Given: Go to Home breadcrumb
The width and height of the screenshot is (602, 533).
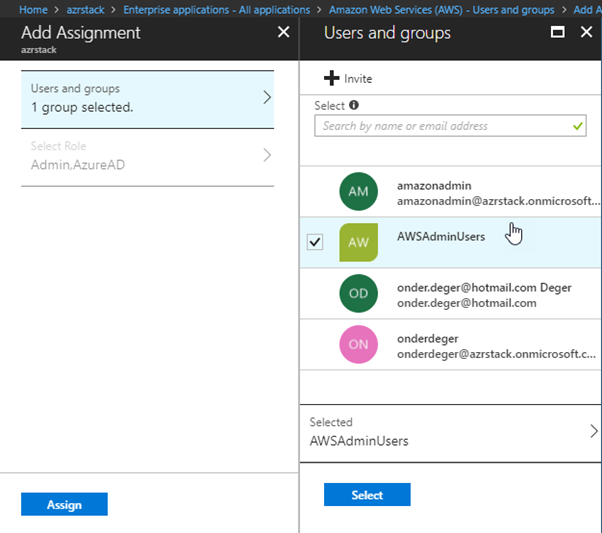Looking at the screenshot, I should click(33, 10).
